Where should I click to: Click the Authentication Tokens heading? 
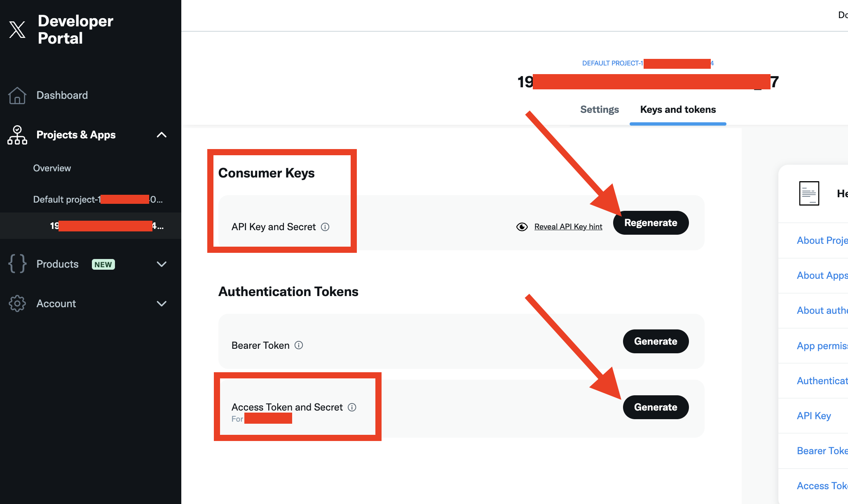pyautogui.click(x=288, y=292)
